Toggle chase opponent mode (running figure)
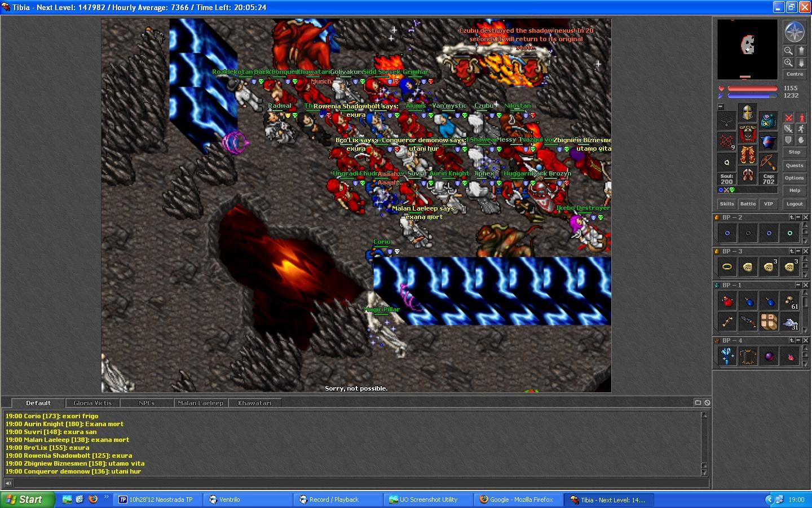 pyautogui.click(x=801, y=129)
